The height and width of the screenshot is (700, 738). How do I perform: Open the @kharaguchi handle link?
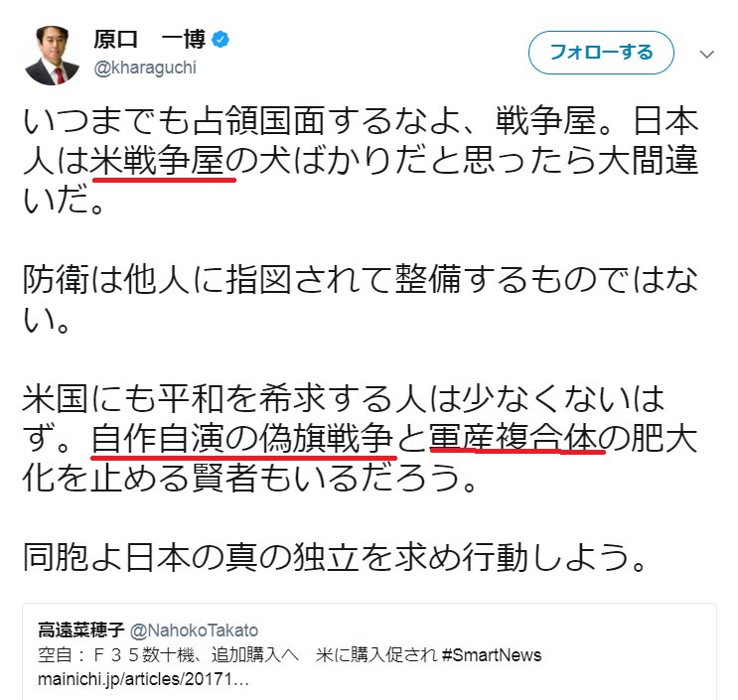(145, 68)
